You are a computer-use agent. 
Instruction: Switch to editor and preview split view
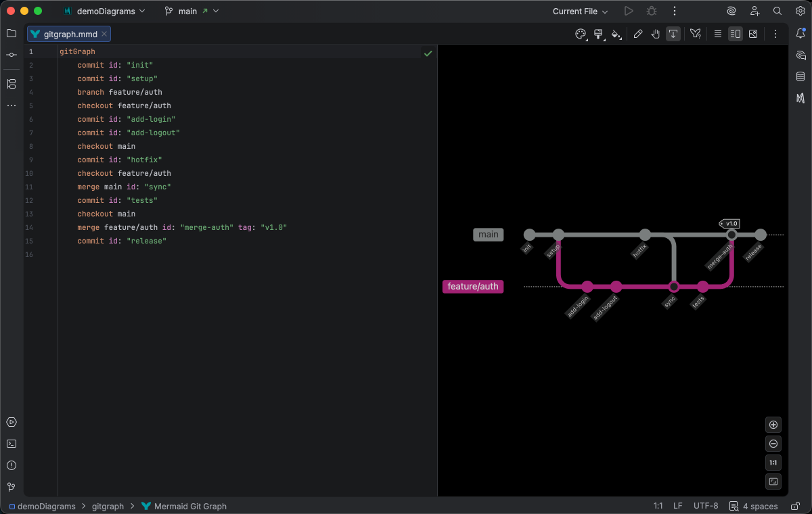coord(736,34)
